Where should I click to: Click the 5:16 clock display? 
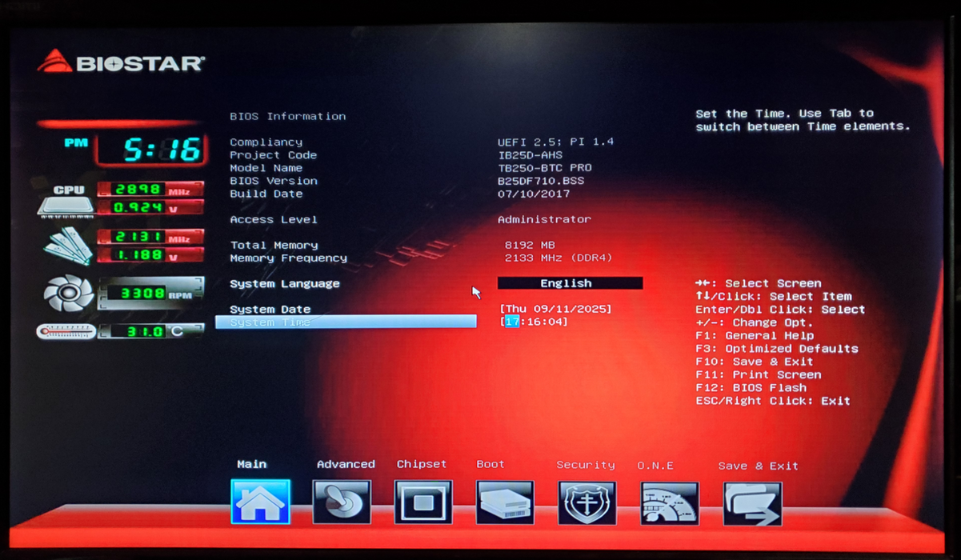(150, 149)
